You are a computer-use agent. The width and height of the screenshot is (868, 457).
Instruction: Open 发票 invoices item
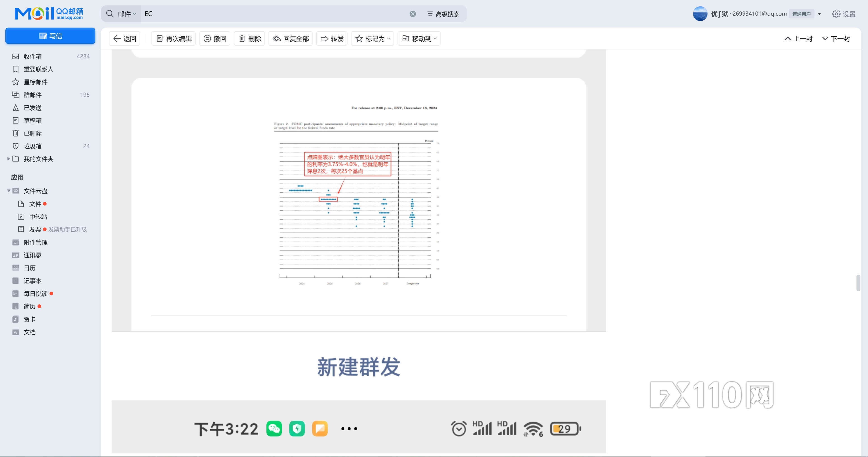(x=35, y=229)
